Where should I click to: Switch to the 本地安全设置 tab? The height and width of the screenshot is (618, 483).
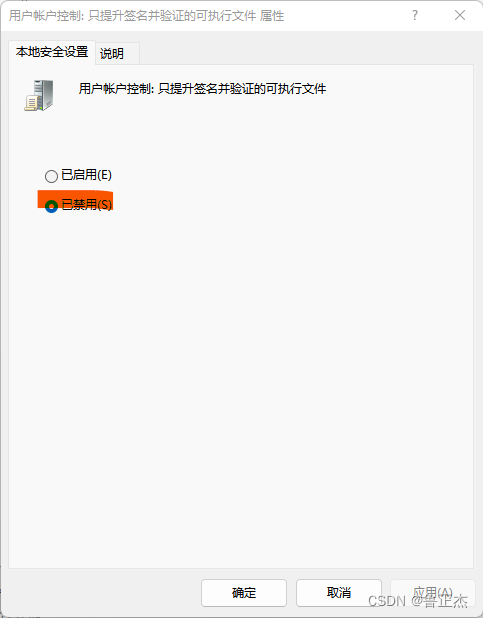(x=52, y=52)
